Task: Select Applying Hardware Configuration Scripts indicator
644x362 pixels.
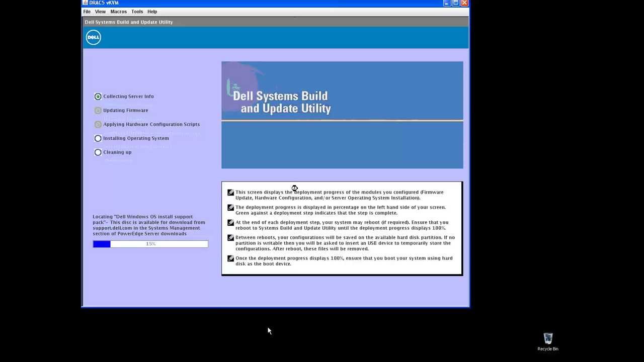Action: click(x=98, y=124)
